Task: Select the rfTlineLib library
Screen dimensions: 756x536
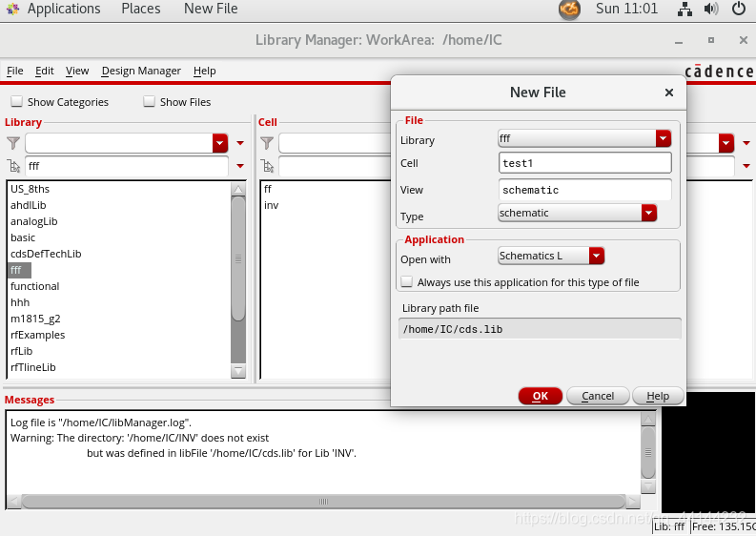Action: (x=32, y=367)
